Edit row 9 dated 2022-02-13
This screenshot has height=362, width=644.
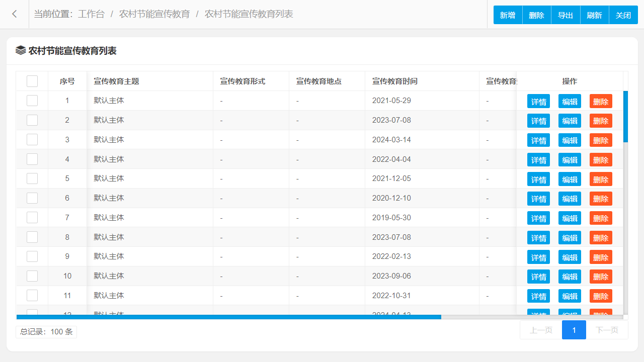[570, 257]
